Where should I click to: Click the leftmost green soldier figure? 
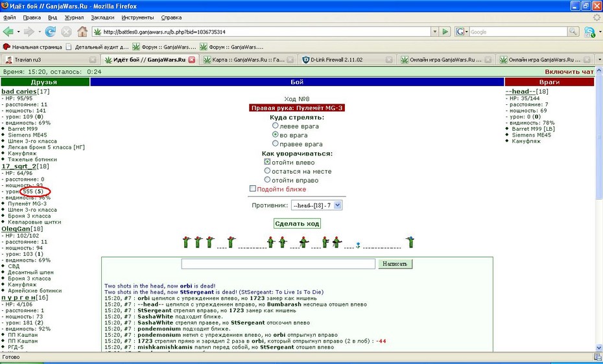click(x=187, y=242)
